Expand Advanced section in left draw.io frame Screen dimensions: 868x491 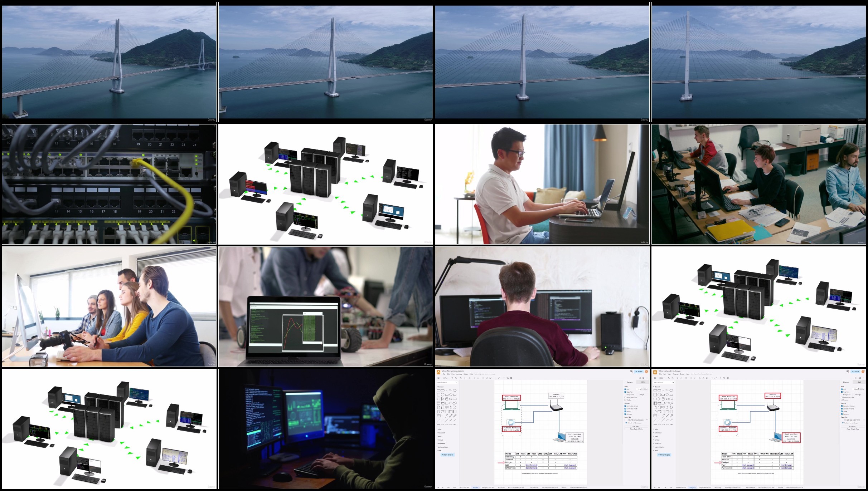pos(441,433)
